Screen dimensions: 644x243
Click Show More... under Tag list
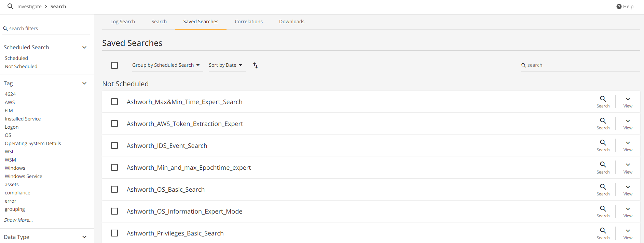click(x=18, y=220)
